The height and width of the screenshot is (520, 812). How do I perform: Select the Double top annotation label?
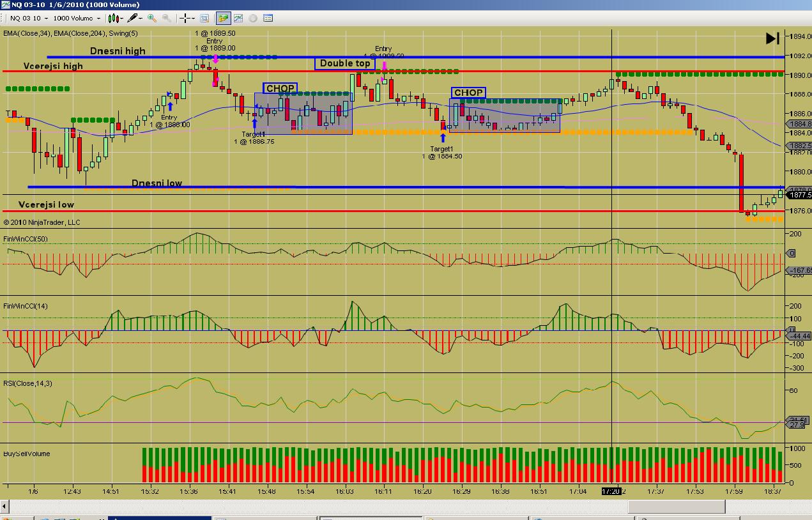[345, 63]
